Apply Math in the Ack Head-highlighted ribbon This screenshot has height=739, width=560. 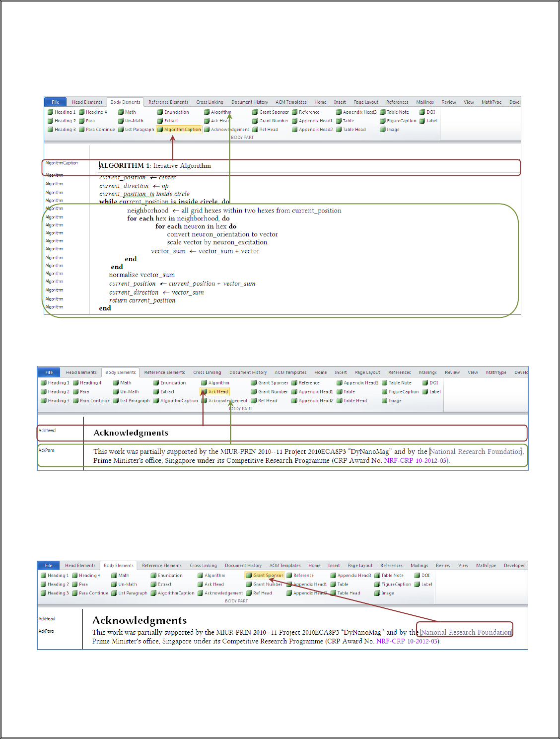click(x=122, y=383)
